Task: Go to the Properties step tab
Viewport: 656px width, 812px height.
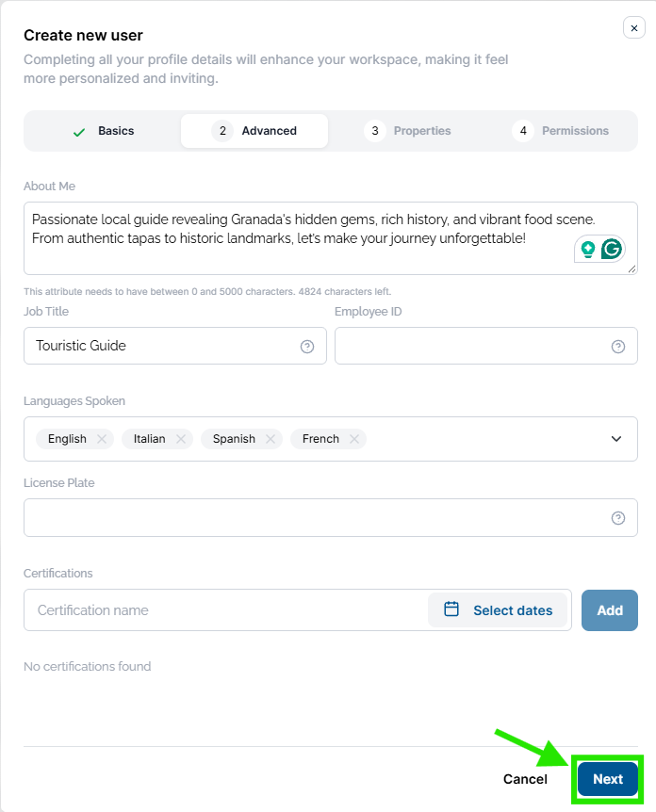Action: coord(407,131)
